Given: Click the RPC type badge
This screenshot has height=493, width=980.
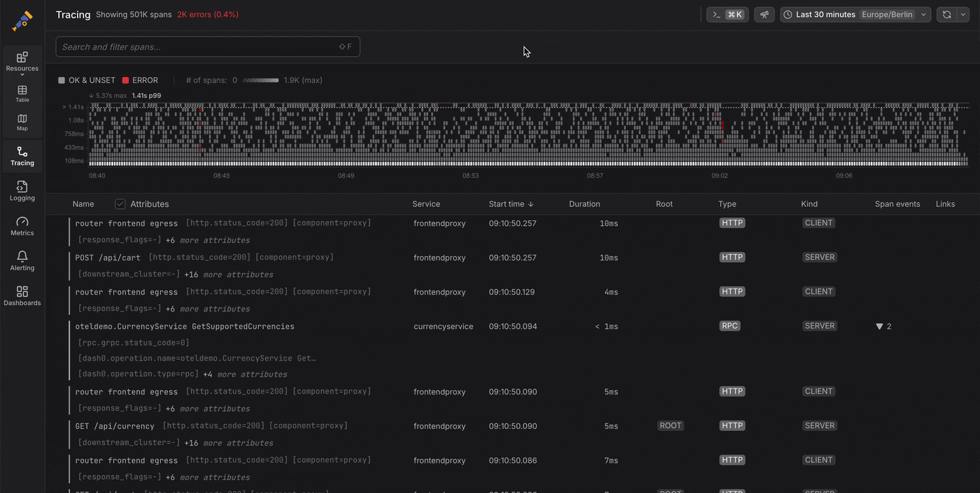Looking at the screenshot, I should pos(730,326).
